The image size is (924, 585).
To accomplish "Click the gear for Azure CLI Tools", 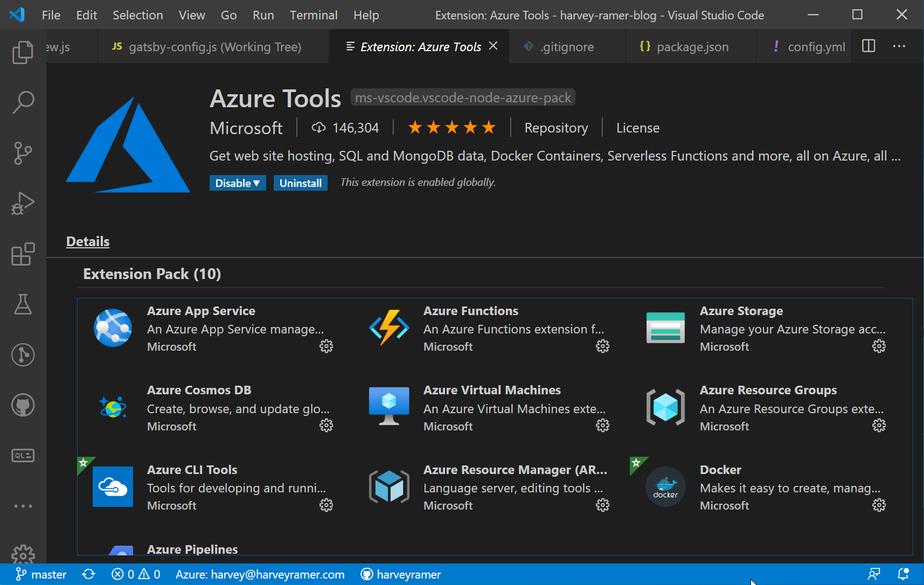I will [x=326, y=505].
